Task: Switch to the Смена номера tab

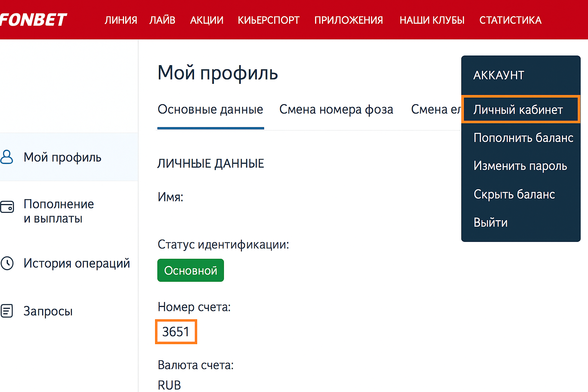Action: coord(336,110)
